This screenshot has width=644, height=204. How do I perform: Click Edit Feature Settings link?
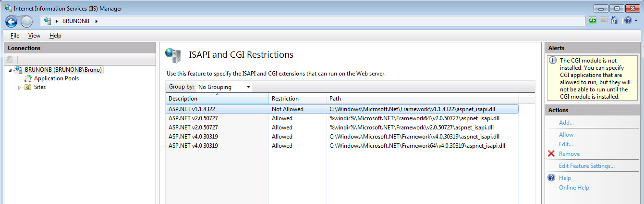(x=586, y=166)
